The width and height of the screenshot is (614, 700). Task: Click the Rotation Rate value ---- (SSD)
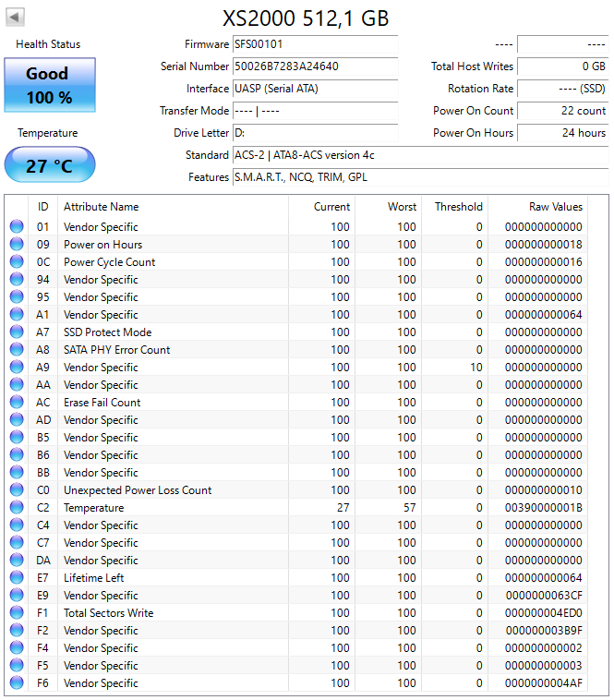click(x=562, y=89)
